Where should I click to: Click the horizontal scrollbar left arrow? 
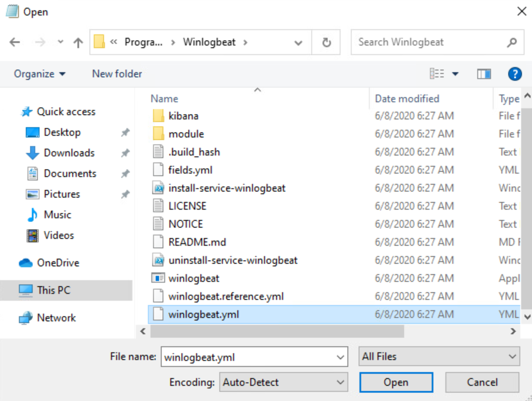[143, 331]
